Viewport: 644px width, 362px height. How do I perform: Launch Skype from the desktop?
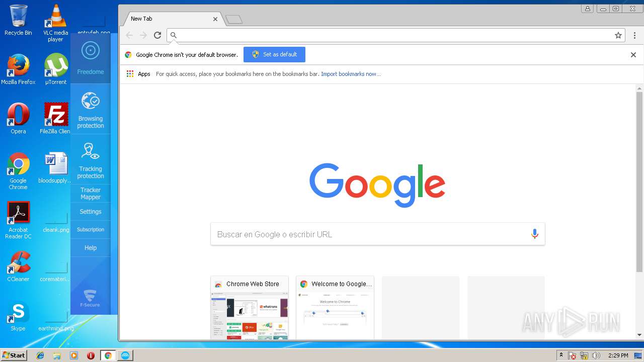(18, 316)
